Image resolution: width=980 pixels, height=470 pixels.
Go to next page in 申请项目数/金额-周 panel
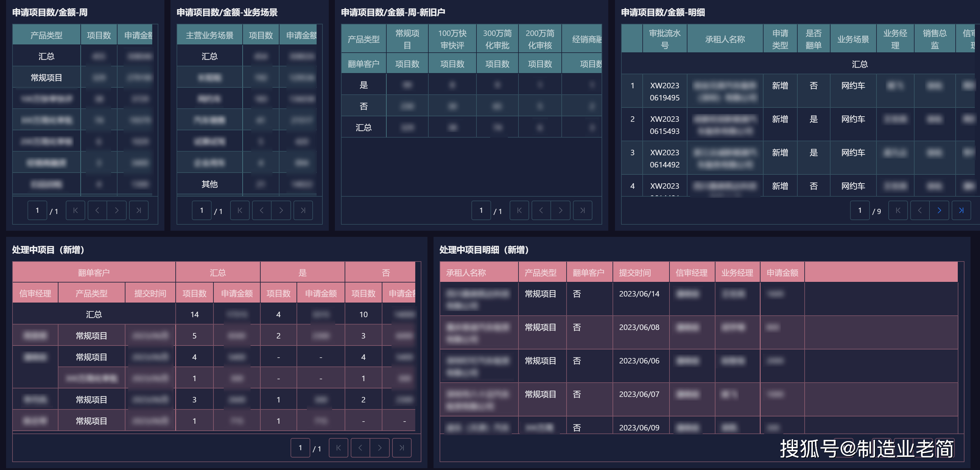click(x=117, y=210)
